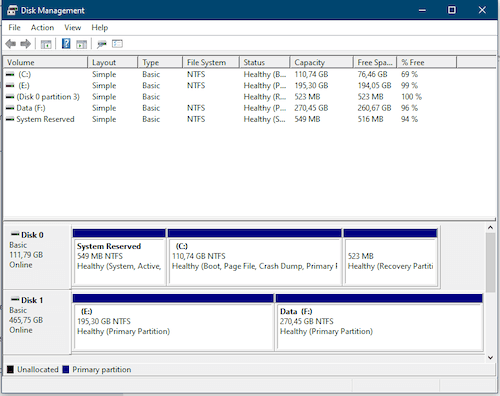Maximize the Disk Management window
Screen dimensions: 500x396
pyautogui.click(x=452, y=10)
